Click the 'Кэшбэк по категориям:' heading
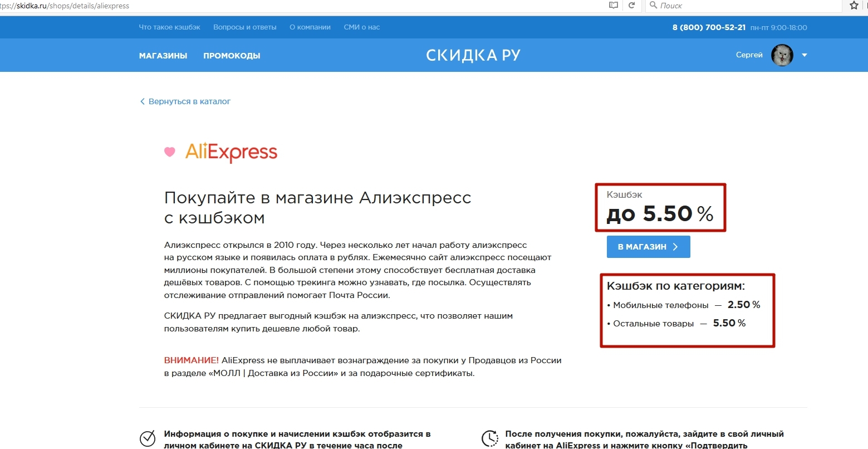The image size is (868, 449). coord(676,286)
